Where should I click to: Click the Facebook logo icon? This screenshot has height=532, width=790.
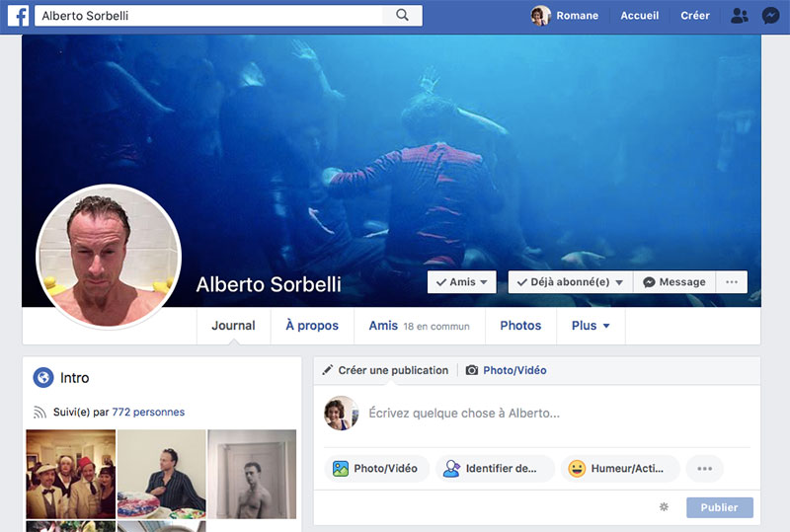click(20, 16)
